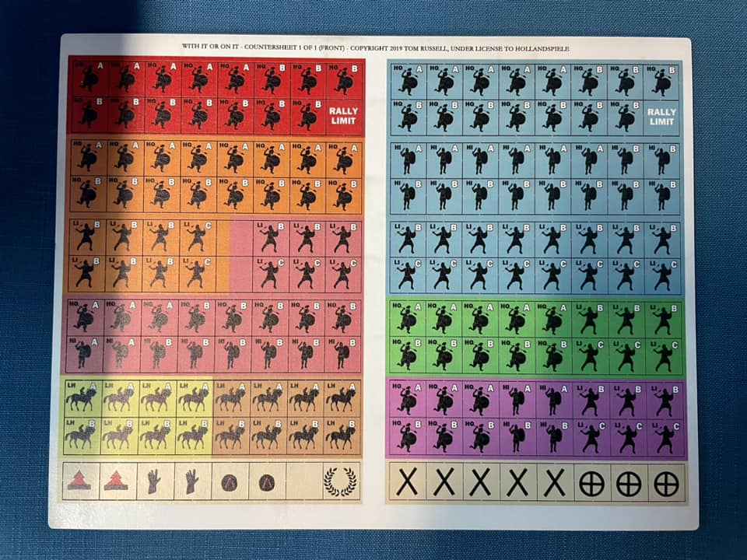Choose the rightmost purple LI C counter
747x560 pixels.
click(x=665, y=437)
